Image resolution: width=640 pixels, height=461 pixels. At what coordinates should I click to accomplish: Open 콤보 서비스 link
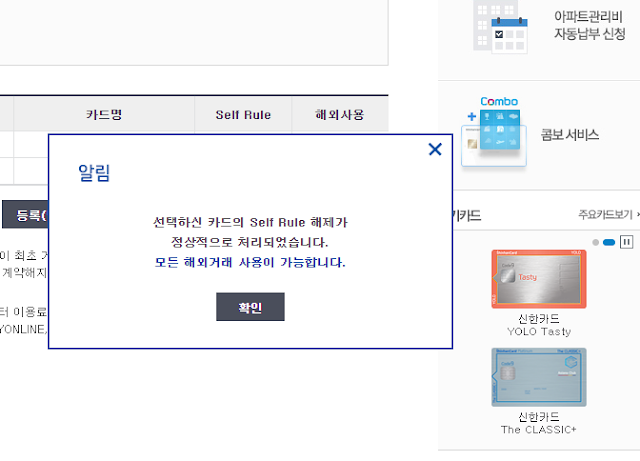click(570, 135)
